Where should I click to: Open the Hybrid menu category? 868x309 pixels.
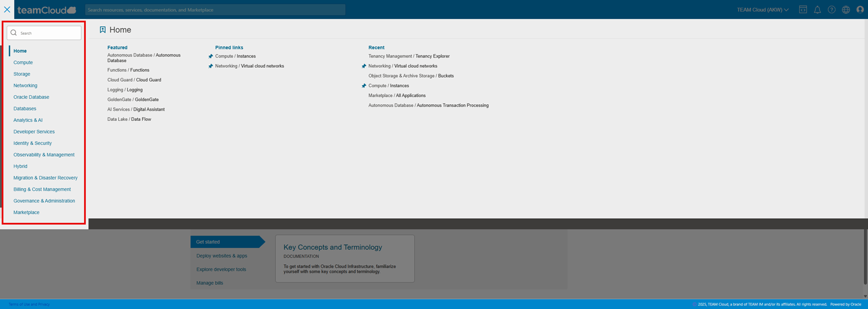pyautogui.click(x=20, y=166)
